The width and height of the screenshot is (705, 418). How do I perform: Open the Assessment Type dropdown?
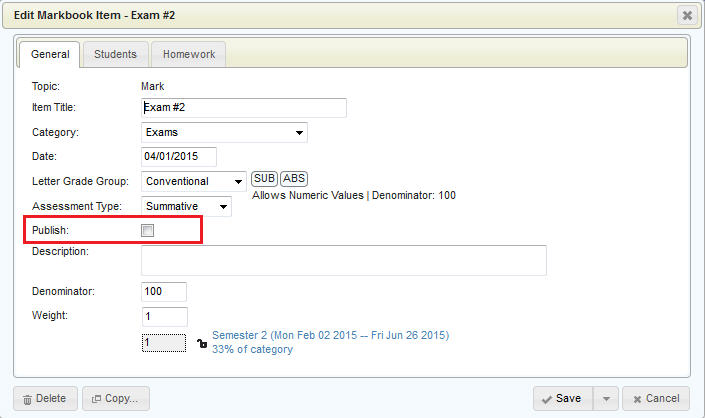pyautogui.click(x=186, y=207)
